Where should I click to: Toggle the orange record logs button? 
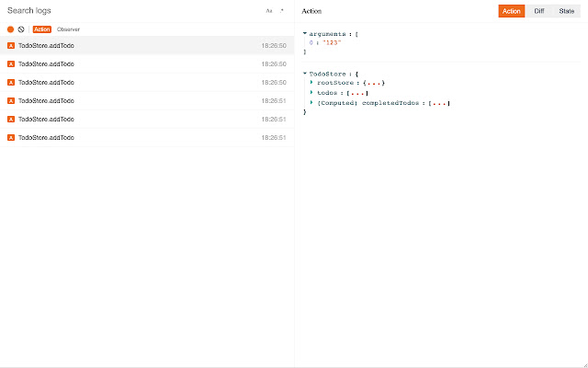pyautogui.click(x=10, y=29)
